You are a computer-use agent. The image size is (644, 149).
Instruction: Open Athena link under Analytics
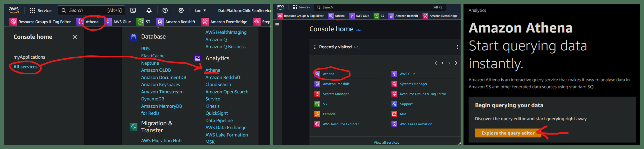pos(213,70)
